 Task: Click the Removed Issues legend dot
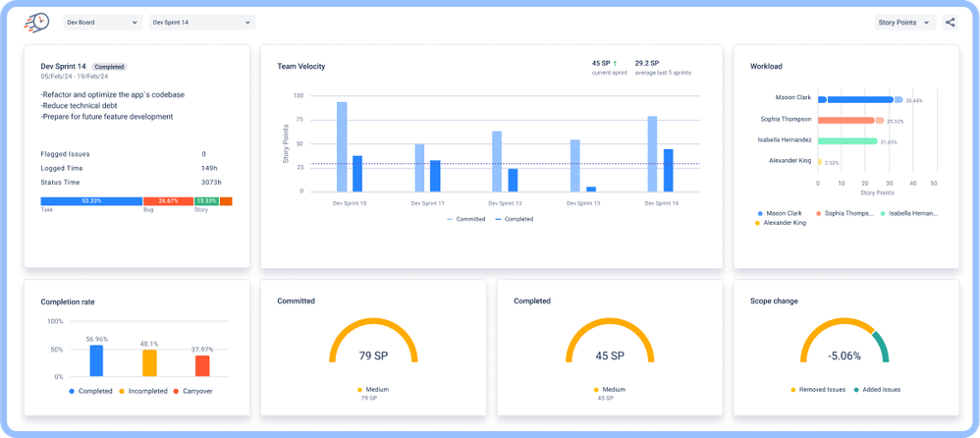793,390
